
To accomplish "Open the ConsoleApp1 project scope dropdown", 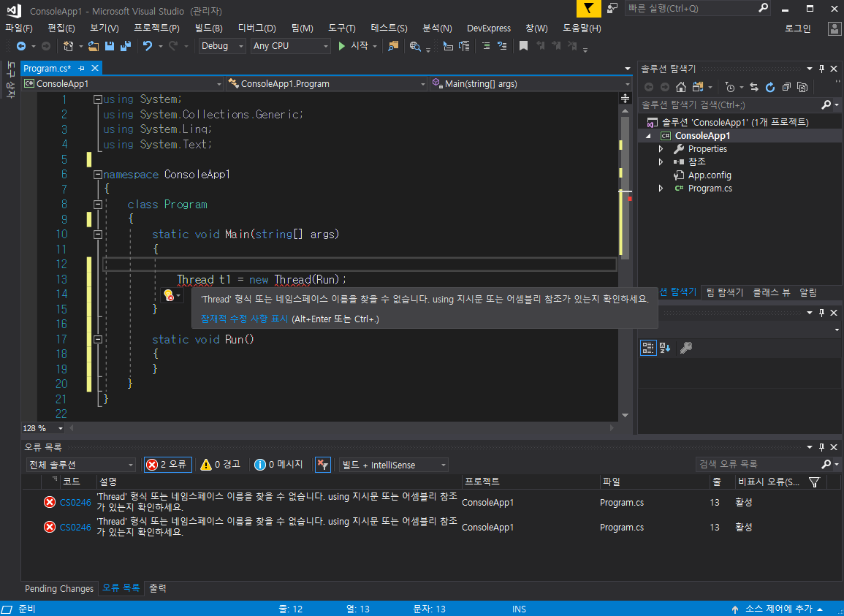I will pyautogui.click(x=123, y=84).
